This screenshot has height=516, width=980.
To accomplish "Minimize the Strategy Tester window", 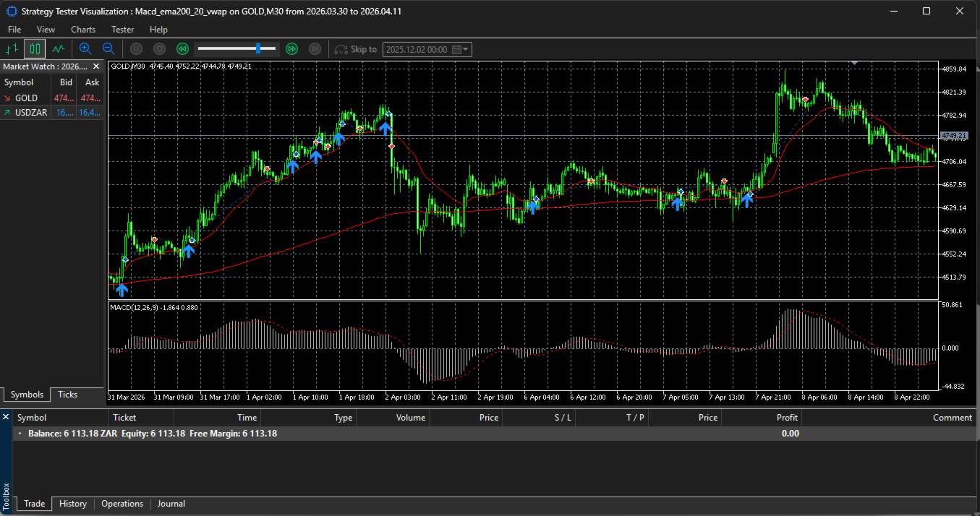I will pos(893,11).
